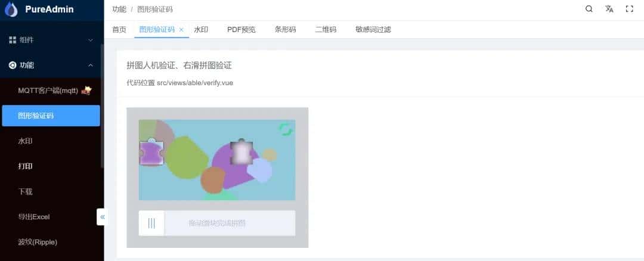Click the 代码位置 src/views/able/verify.vue text
The height and width of the screenshot is (261, 644).
180,82
